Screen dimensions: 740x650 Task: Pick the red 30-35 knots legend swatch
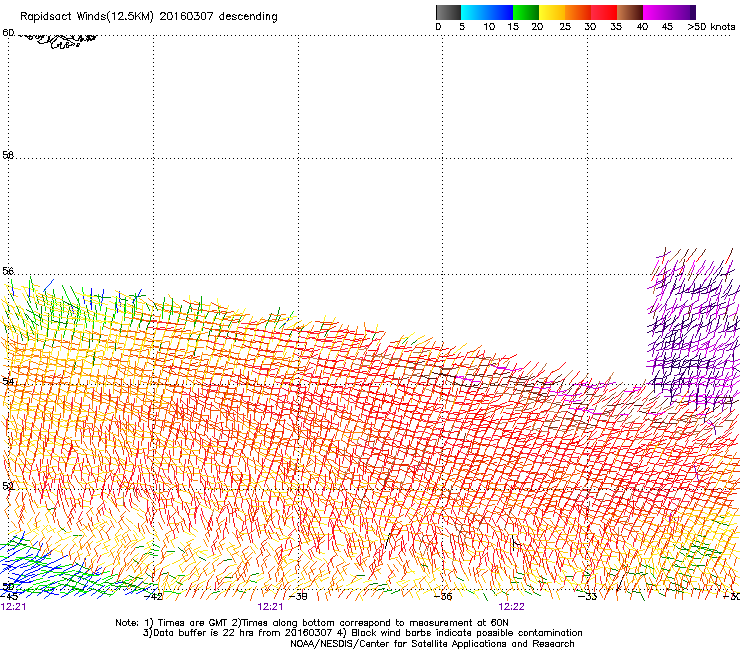click(x=604, y=12)
